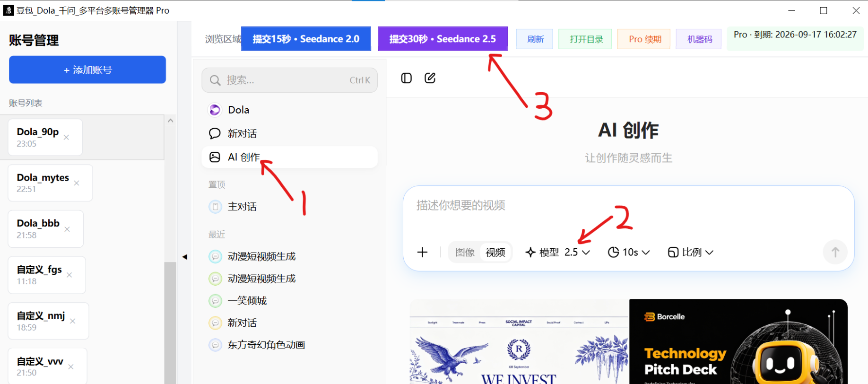This screenshot has width=868, height=384.
Task: Open the Technology Pitch Deck thumbnail
Action: 738,341
